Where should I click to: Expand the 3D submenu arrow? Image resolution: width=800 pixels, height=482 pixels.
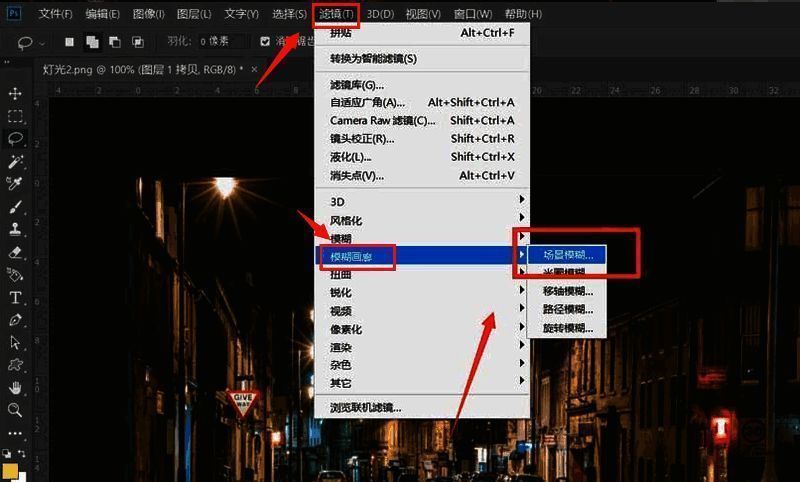(521, 199)
